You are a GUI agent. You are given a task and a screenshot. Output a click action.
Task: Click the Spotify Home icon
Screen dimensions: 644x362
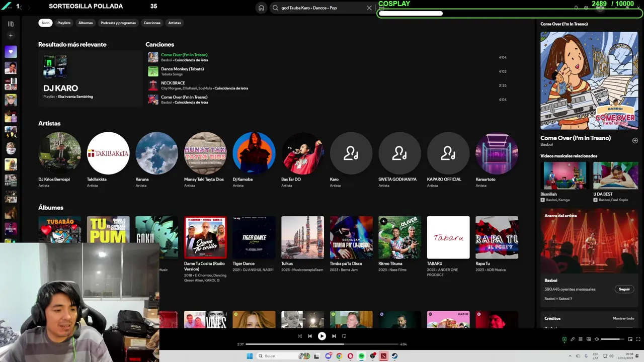coord(261,8)
